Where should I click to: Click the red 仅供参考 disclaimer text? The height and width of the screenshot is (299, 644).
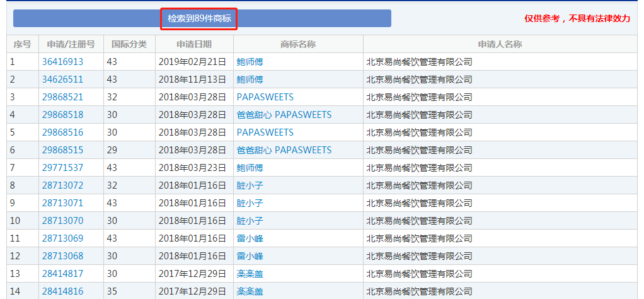577,18
